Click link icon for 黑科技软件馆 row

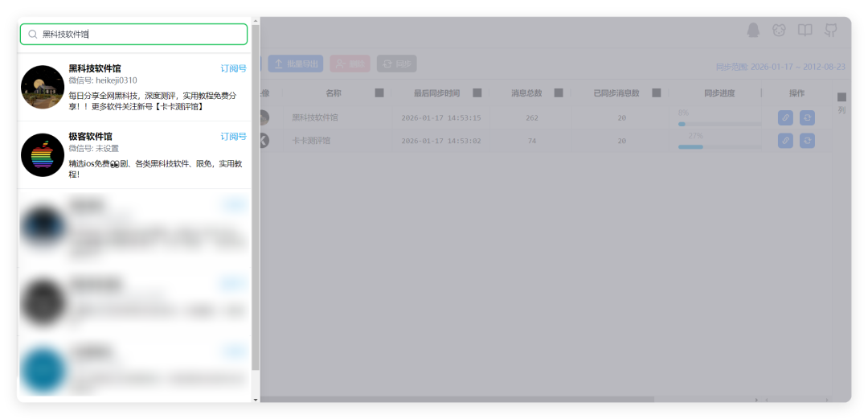click(x=785, y=117)
